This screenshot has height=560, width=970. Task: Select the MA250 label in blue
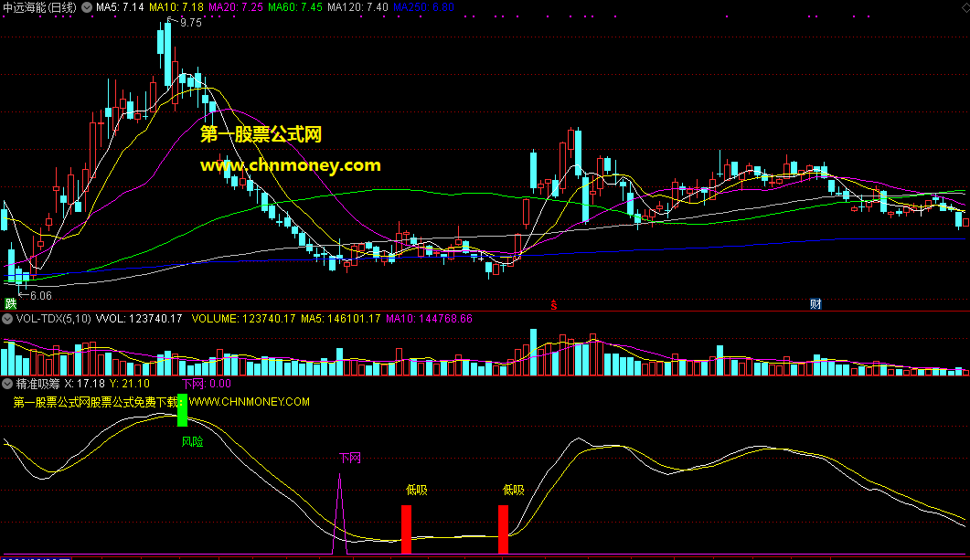[424, 7]
